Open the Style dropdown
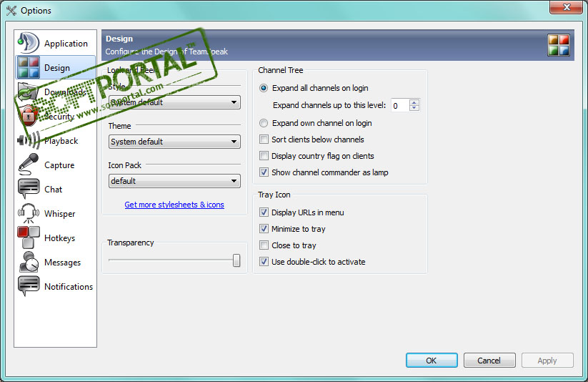Viewport: 588px width, 382px height. [174, 102]
